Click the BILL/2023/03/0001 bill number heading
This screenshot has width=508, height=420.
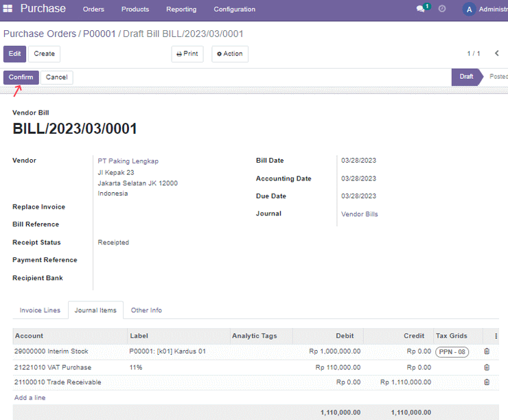[75, 128]
